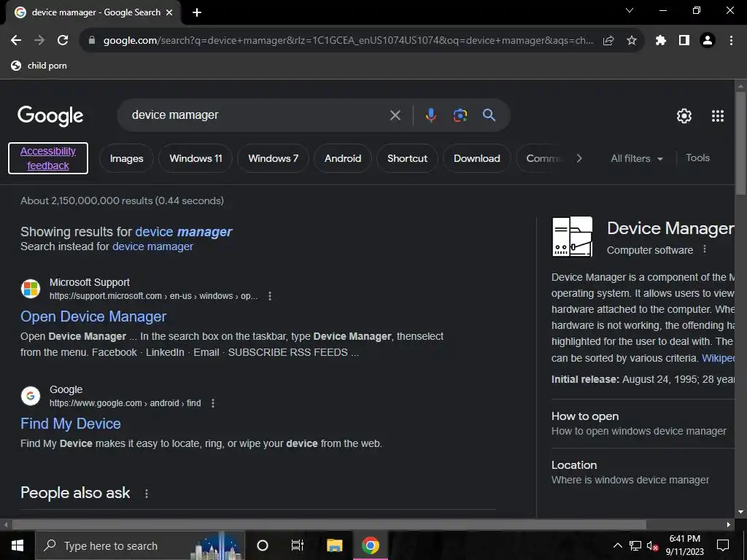Focus the Google search input field

click(x=258, y=115)
